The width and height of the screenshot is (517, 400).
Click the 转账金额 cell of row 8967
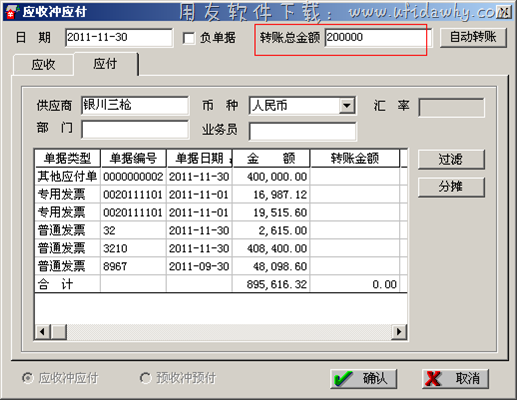(355, 266)
